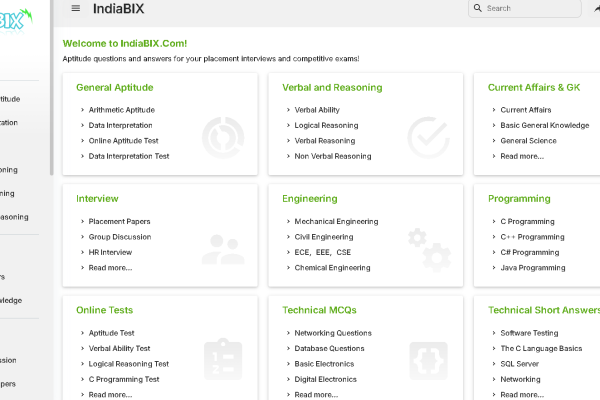Open the EEE link
The image size is (600, 400).
point(323,252)
